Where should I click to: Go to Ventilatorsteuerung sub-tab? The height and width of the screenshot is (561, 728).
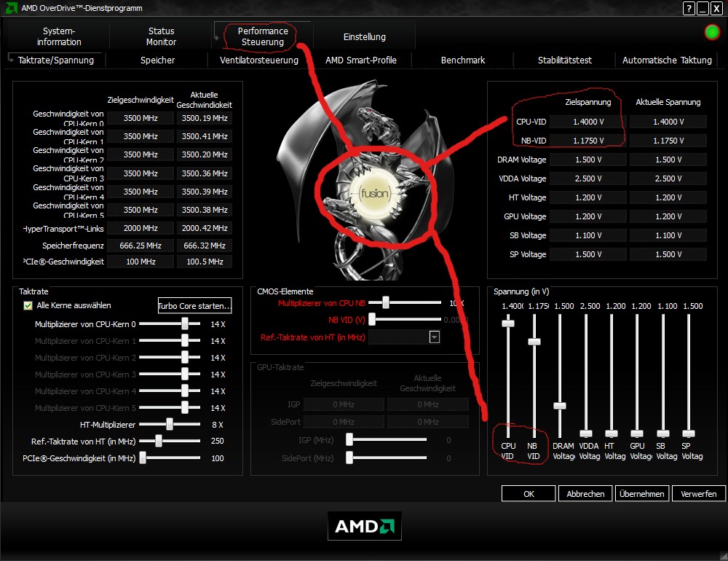point(259,60)
